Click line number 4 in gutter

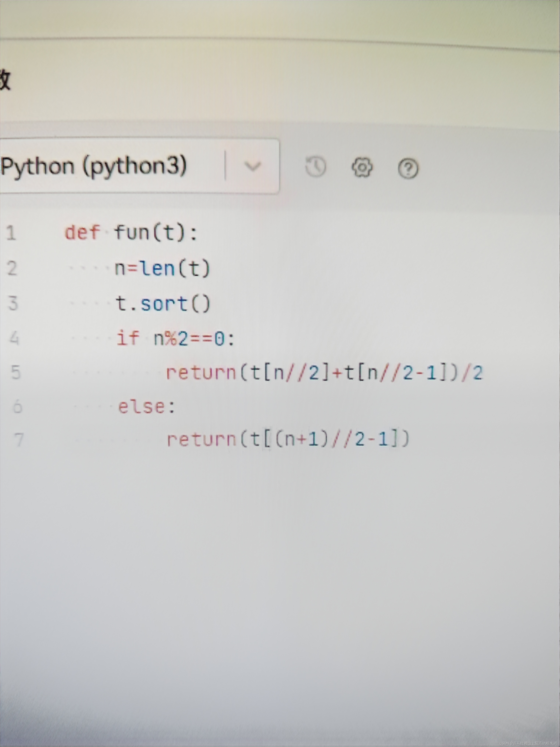(x=14, y=338)
